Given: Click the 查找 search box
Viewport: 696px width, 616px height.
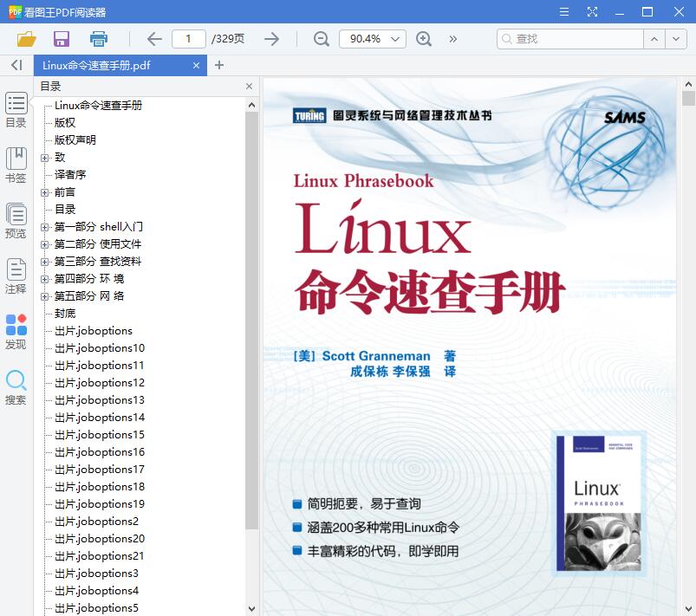Looking at the screenshot, I should (x=570, y=39).
